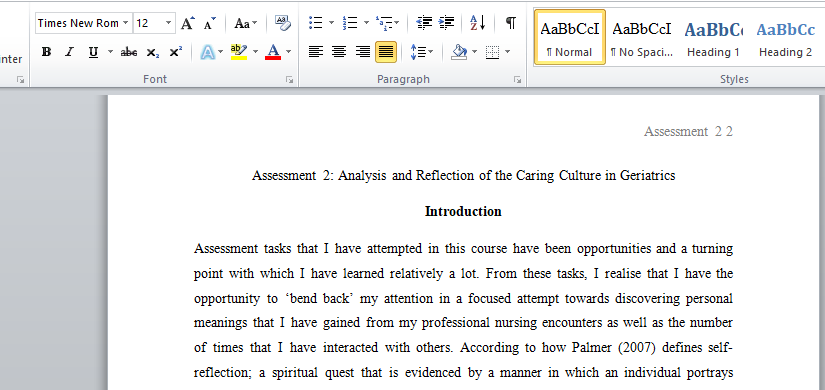Viewport: 825px width, 390px height.
Task: Click the Shrink Font icon
Action: 210,23
